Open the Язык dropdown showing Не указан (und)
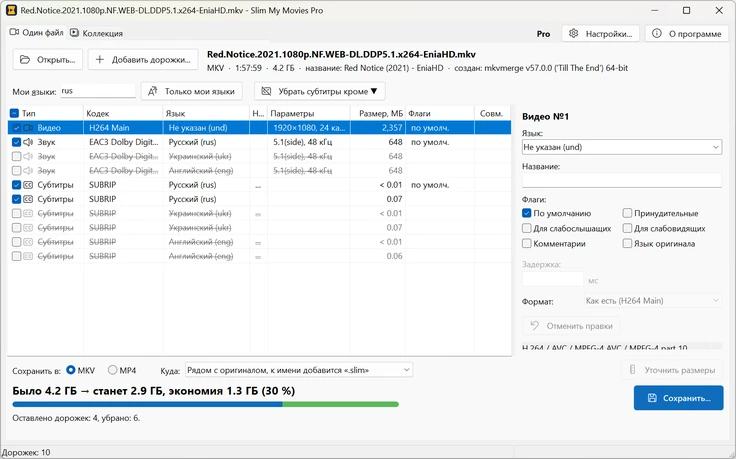 621,147
